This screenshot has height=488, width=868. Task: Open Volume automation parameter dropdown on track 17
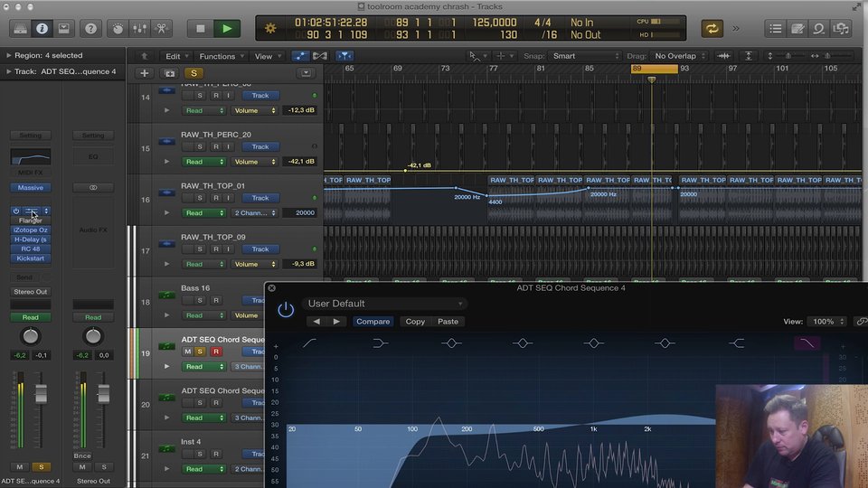[254, 264]
